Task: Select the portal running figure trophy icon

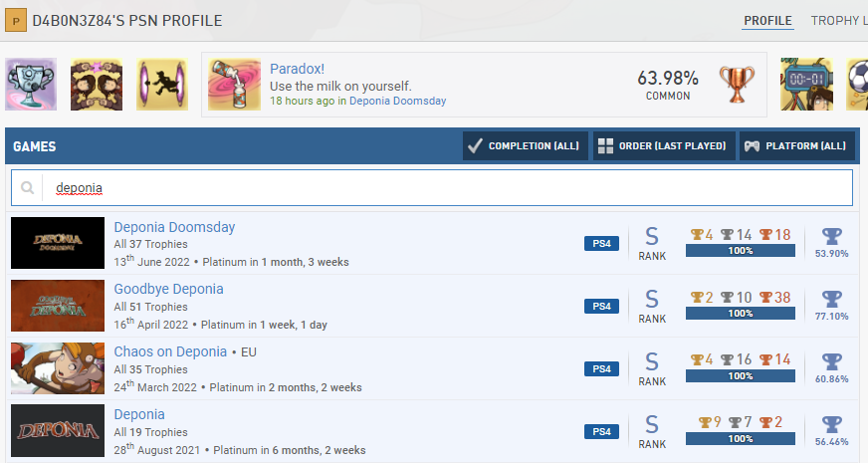Action: click(x=162, y=85)
